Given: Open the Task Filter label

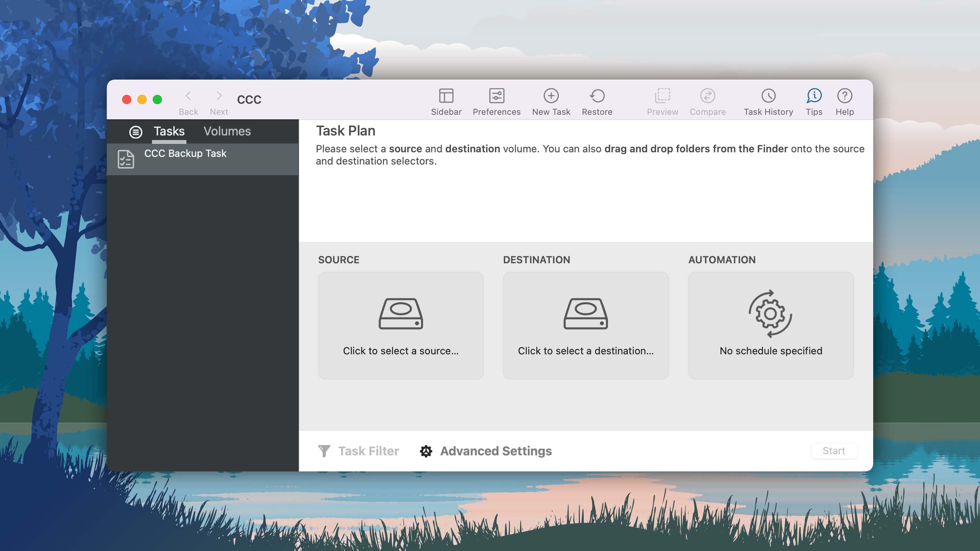Looking at the screenshot, I should pyautogui.click(x=369, y=451).
